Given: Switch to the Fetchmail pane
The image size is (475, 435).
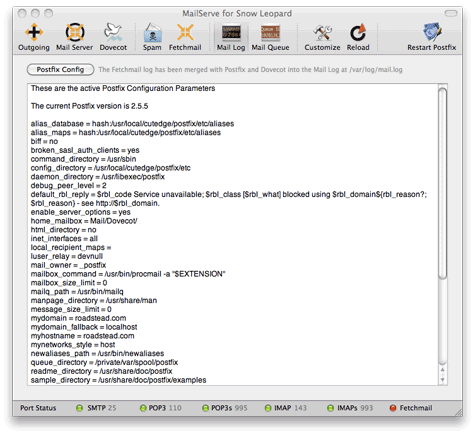Looking at the screenshot, I should point(185,37).
